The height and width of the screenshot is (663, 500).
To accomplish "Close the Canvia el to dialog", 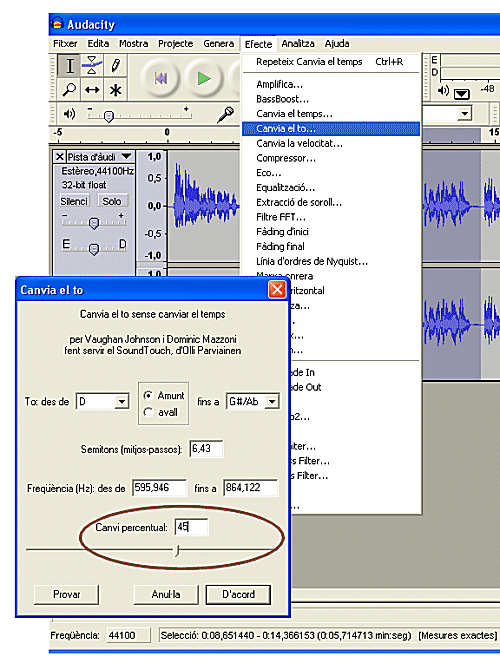I will coord(277,290).
